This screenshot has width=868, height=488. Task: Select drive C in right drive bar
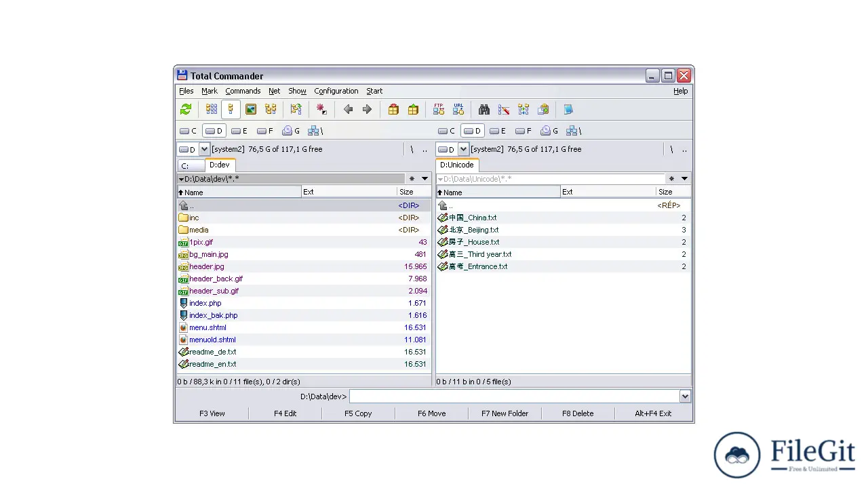coord(446,131)
